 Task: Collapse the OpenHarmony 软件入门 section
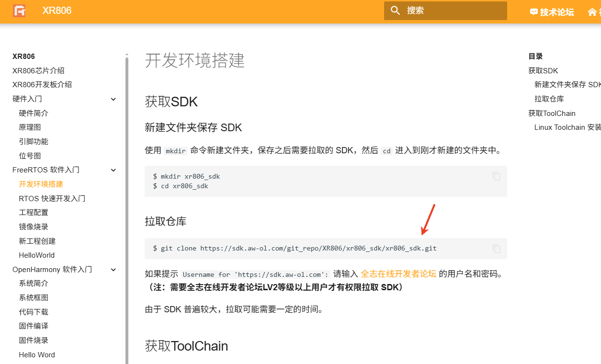[x=113, y=270]
